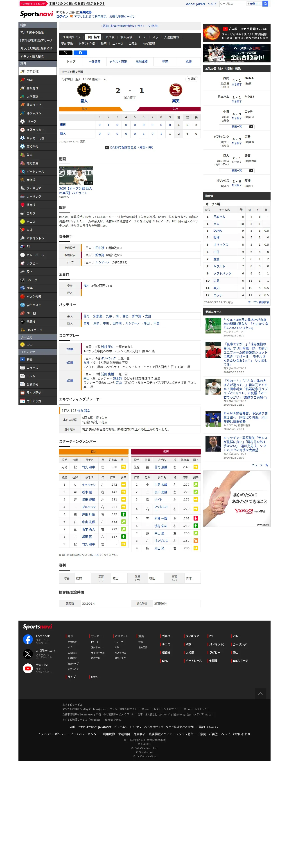Click ドラフト指名秘話 in the sidebar
Screen dimensions: 289x868
37,57
